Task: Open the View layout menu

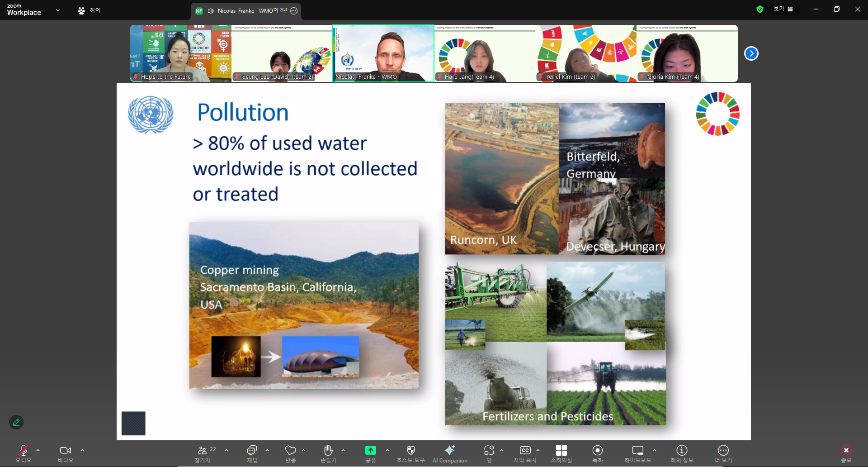Action: click(x=783, y=9)
